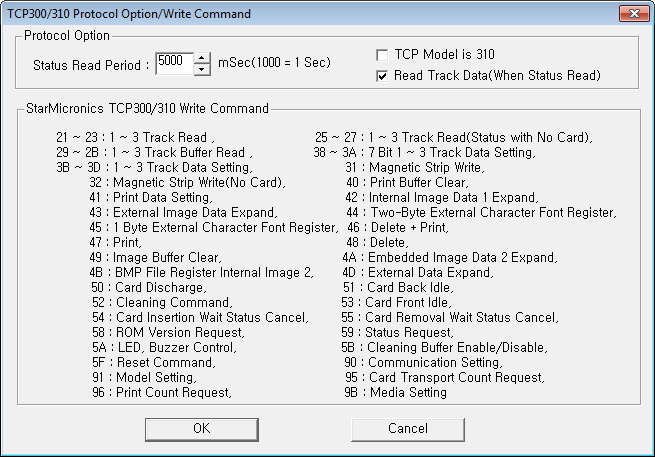The image size is (655, 457).
Task: Click '96 : Print Count Request' entry
Action: coord(162,393)
